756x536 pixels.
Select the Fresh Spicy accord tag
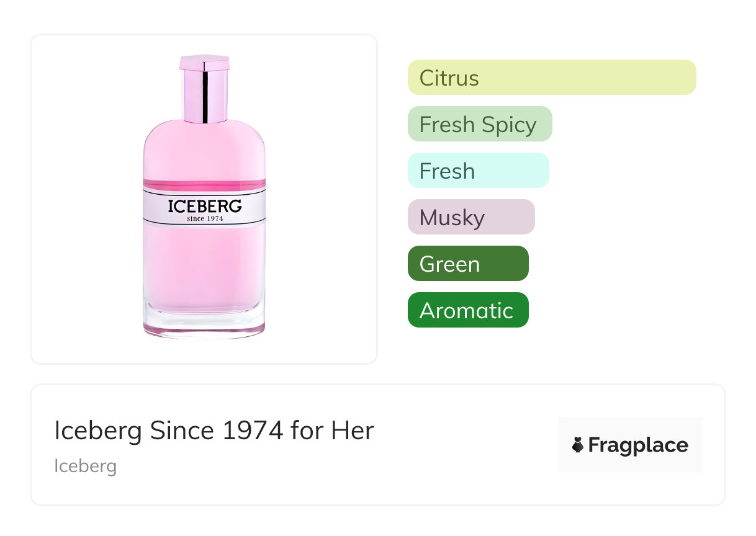(x=479, y=124)
